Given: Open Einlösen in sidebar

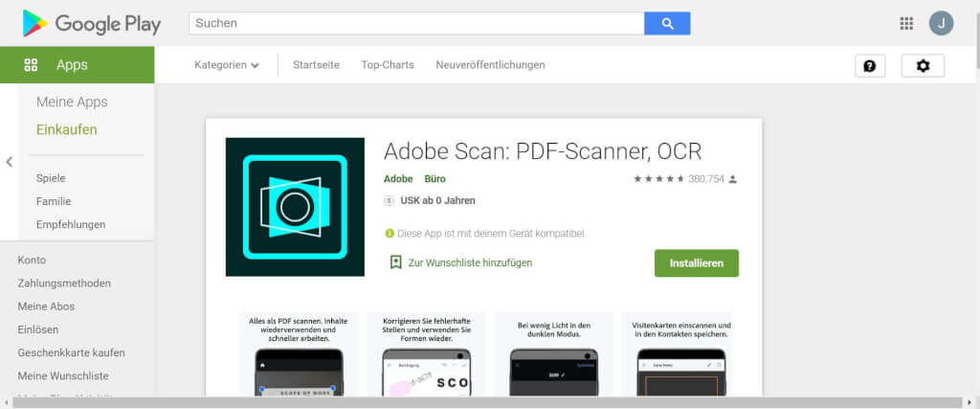Looking at the screenshot, I should click(38, 329).
